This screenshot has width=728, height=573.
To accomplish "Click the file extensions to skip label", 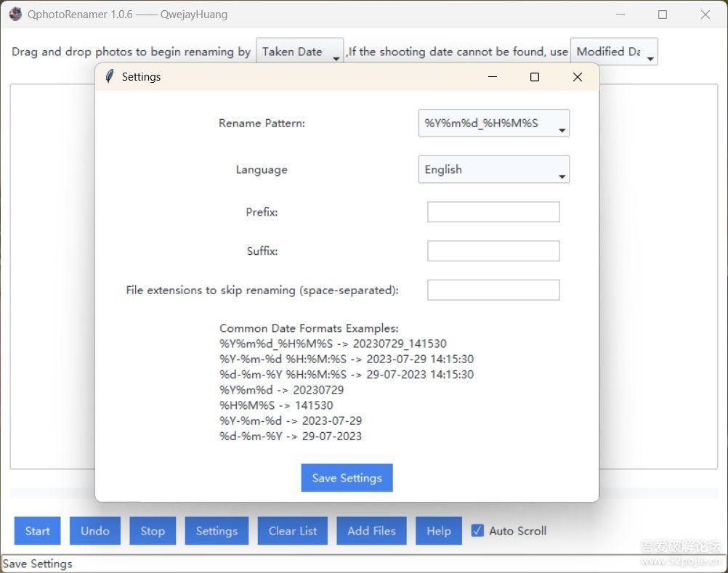I will (x=262, y=290).
